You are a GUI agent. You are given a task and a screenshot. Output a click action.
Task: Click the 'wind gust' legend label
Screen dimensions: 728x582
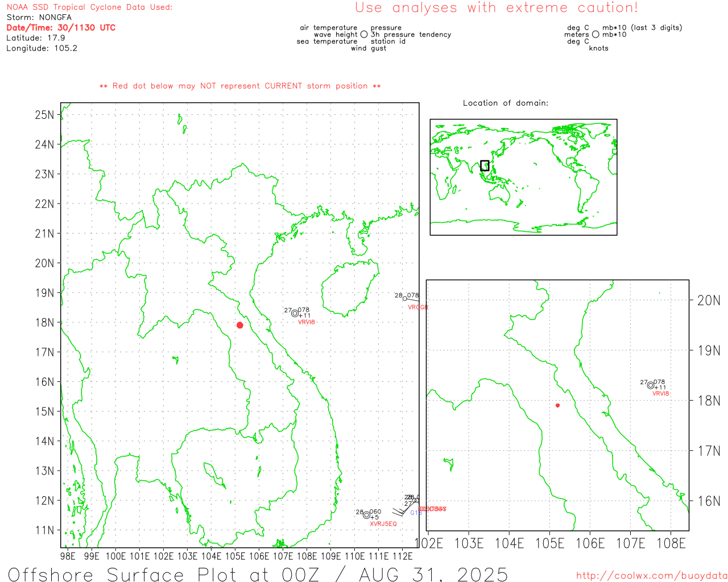tap(369, 48)
